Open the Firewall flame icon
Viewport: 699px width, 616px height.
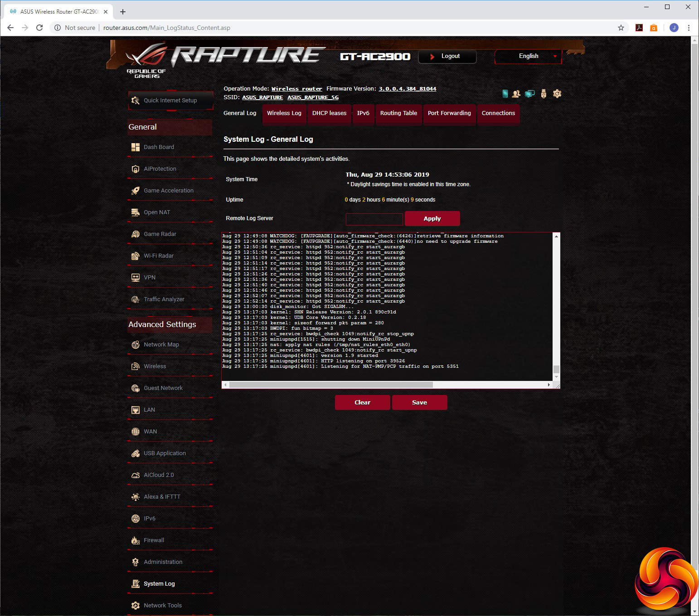(135, 540)
